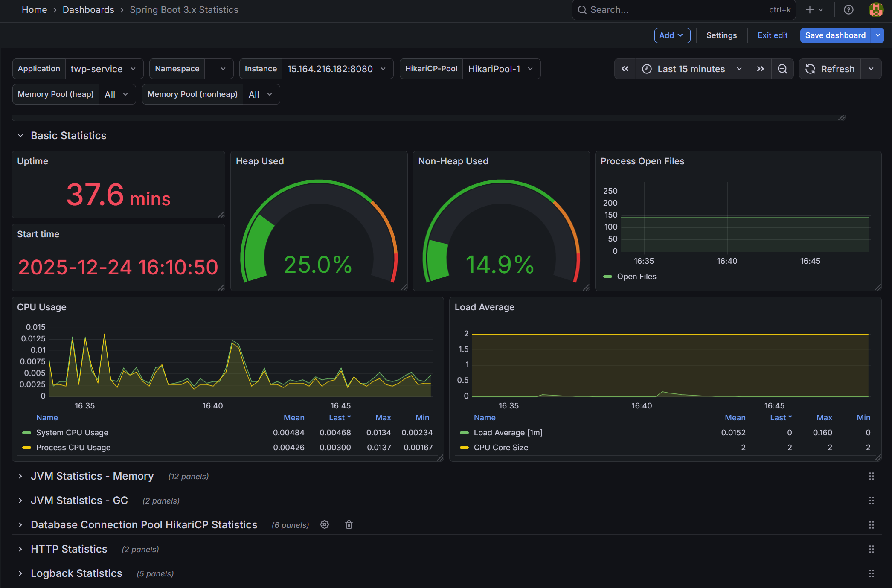Grab drag handle of HTTP Statistics row

tap(871, 549)
